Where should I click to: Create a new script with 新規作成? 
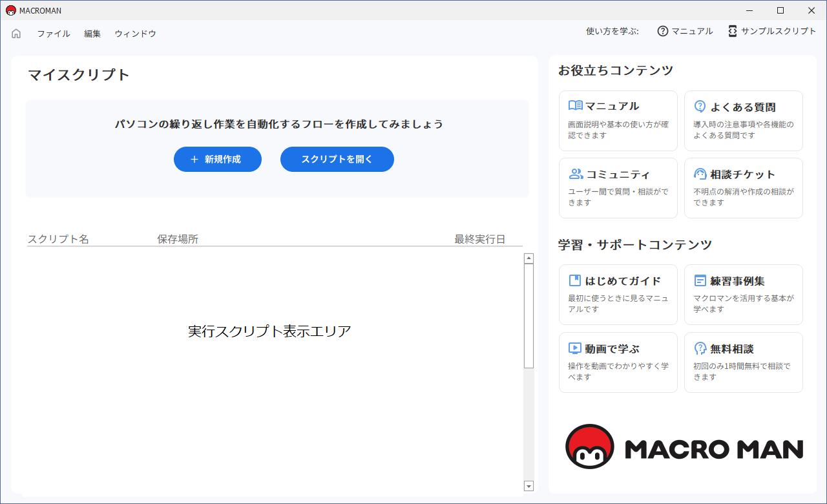coord(218,159)
